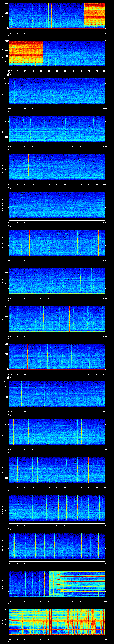Image resolution: width=114 pixels, height=644 pixels.
Task: Click the "15:00" end-of-axis label
Action: point(105,260)
